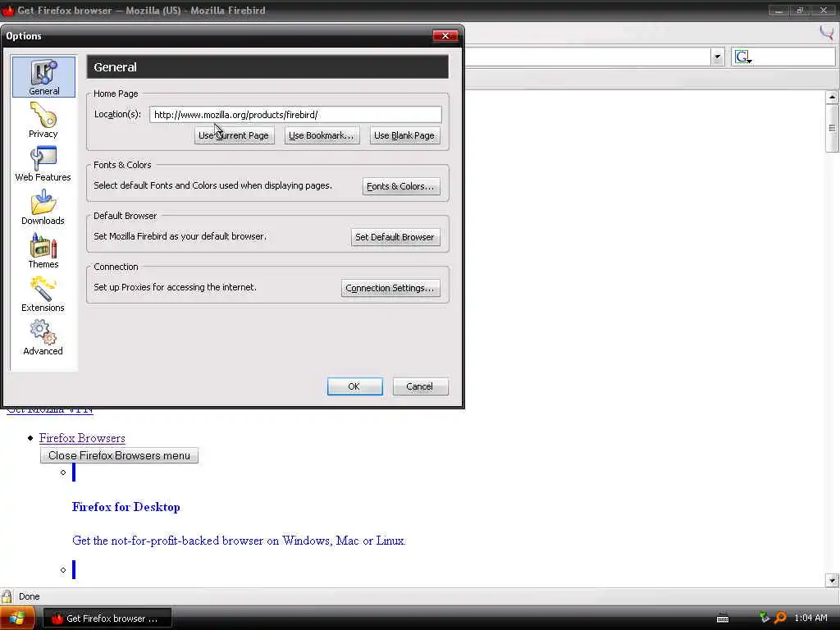840x630 pixels.
Task: Close the Options dialog with the red X
Action: tap(445, 36)
